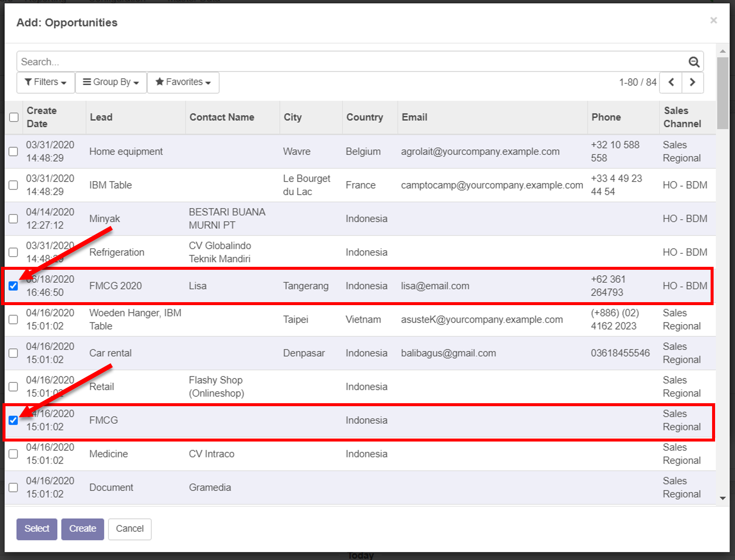The height and width of the screenshot is (560, 735).
Task: Click the Tangerang city cell
Action: point(306,286)
